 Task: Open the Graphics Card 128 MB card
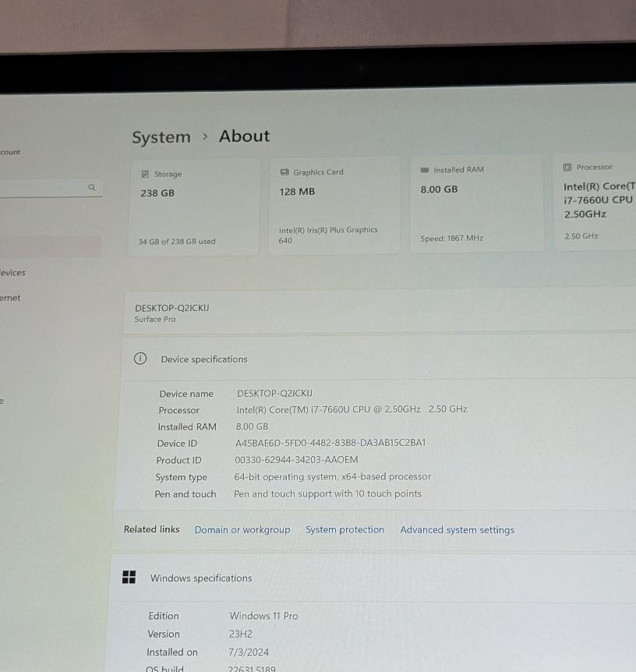pyautogui.click(x=334, y=205)
